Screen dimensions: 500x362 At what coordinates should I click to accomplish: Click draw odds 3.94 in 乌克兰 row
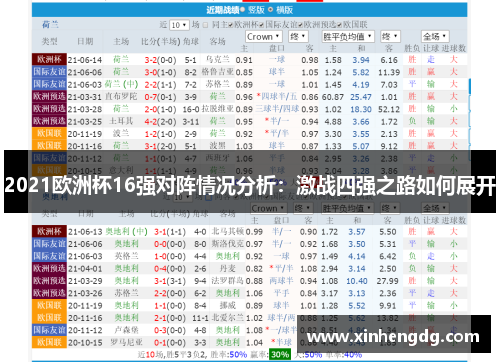click(x=361, y=60)
